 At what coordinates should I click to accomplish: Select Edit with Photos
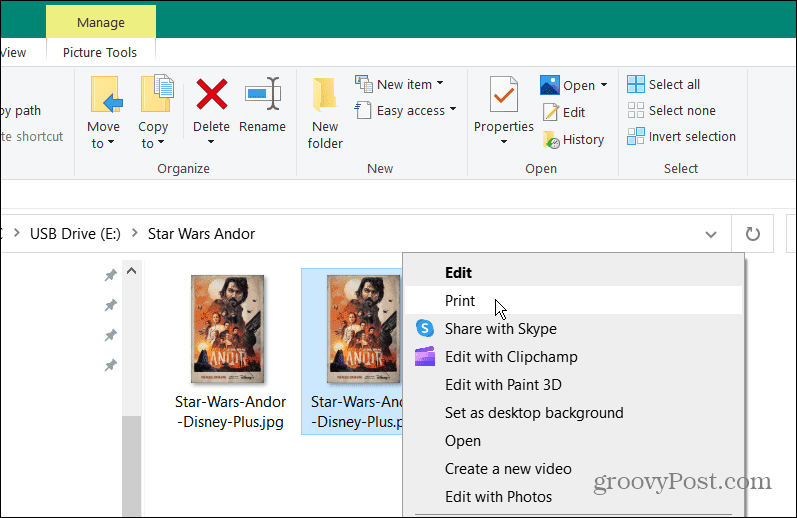point(574,496)
